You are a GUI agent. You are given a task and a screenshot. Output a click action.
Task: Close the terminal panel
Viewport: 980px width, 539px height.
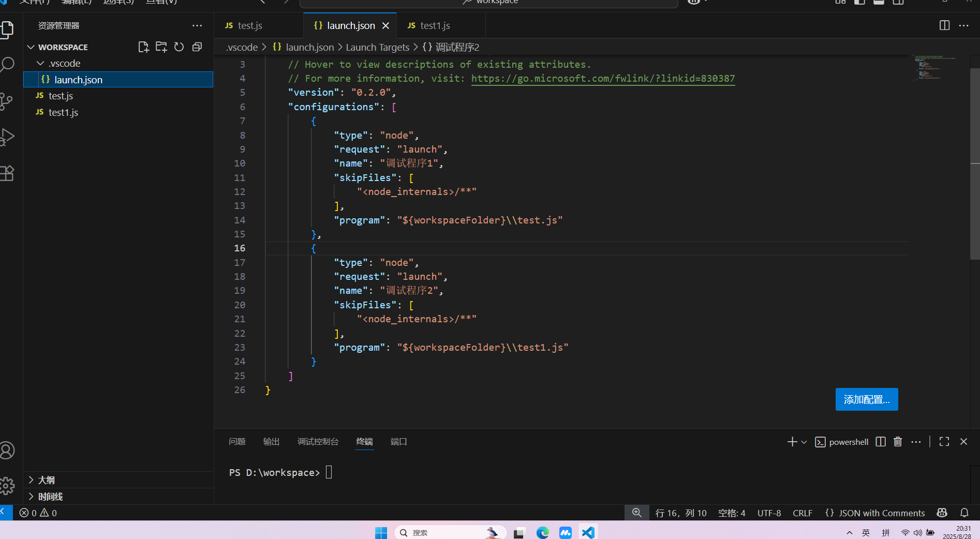(963, 442)
